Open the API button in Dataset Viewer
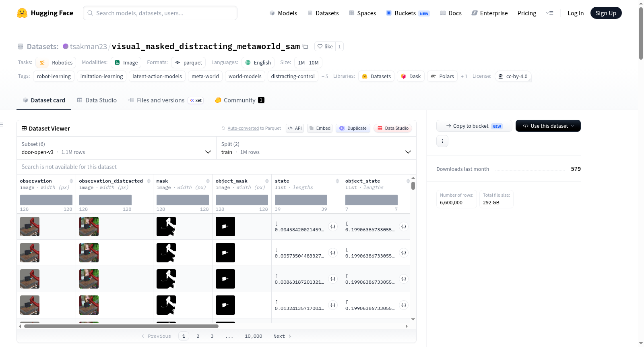Image resolution: width=644 pixels, height=347 pixels. (295, 128)
